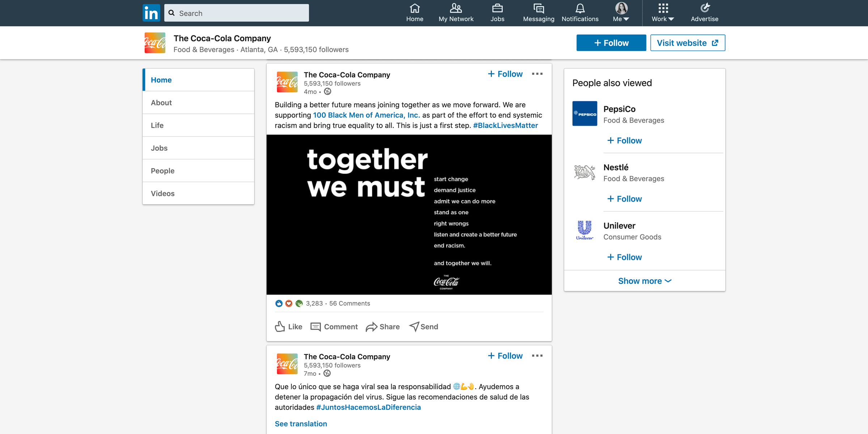Click globe visibility icon on 4mo post
The height and width of the screenshot is (434, 868).
tap(327, 92)
